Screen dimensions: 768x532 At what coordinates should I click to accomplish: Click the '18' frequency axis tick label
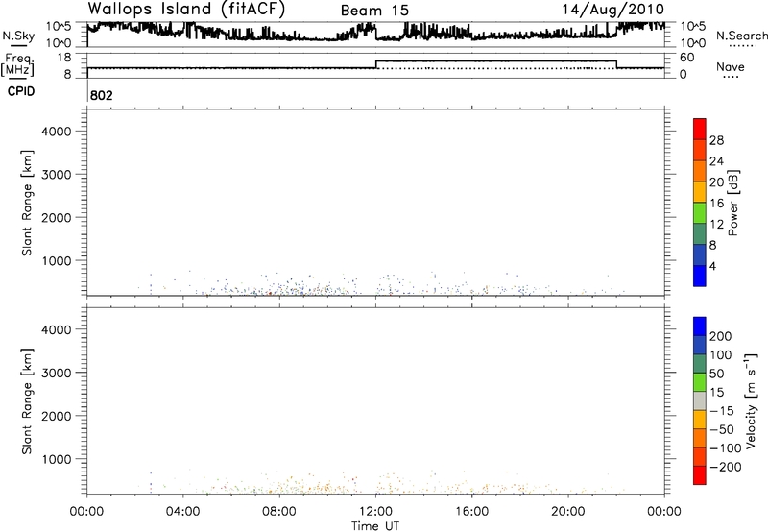pos(64,58)
